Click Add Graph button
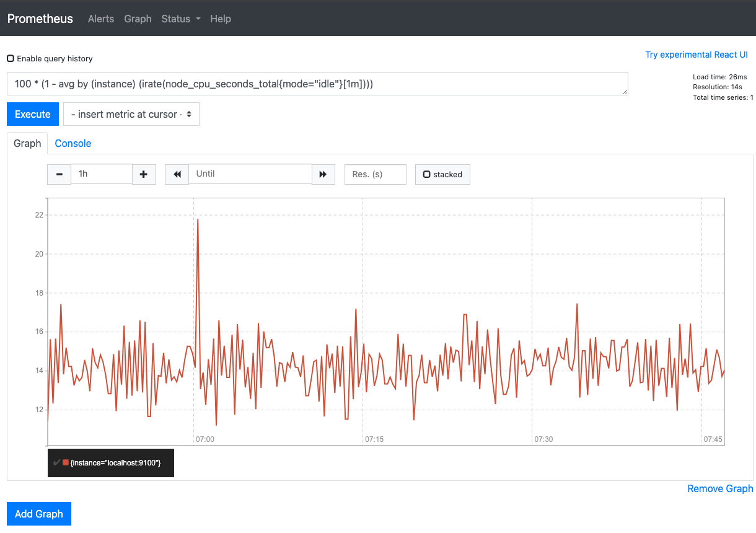This screenshot has height=533, width=756. tap(39, 514)
